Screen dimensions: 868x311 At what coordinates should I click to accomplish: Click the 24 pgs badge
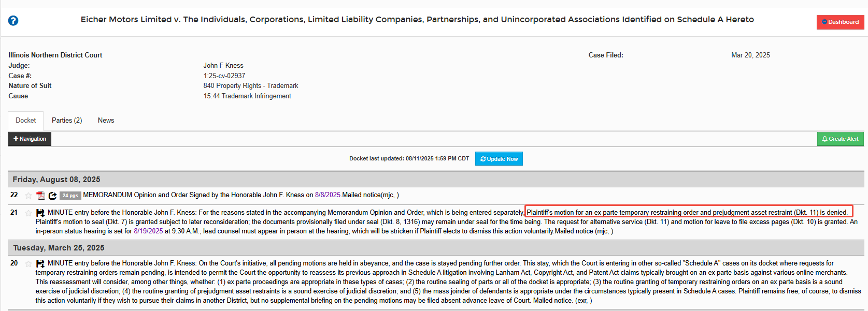click(x=70, y=196)
